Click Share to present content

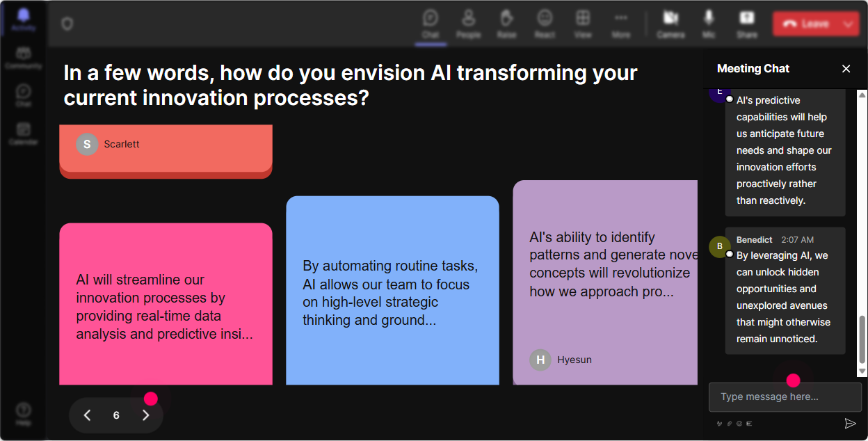coord(747,24)
